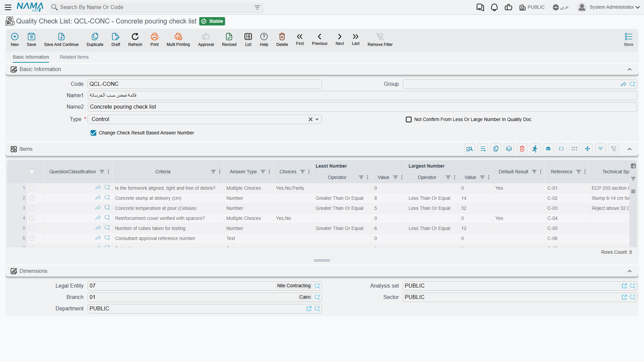Select row 4 checkbox for reinforcement cover
The height and width of the screenshot is (362, 644).
tap(32, 219)
